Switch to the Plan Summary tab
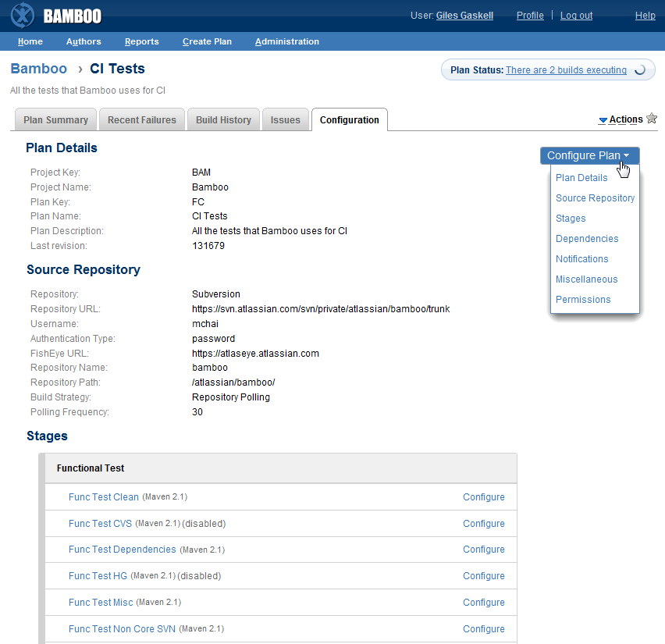The image size is (665, 644). click(x=55, y=120)
